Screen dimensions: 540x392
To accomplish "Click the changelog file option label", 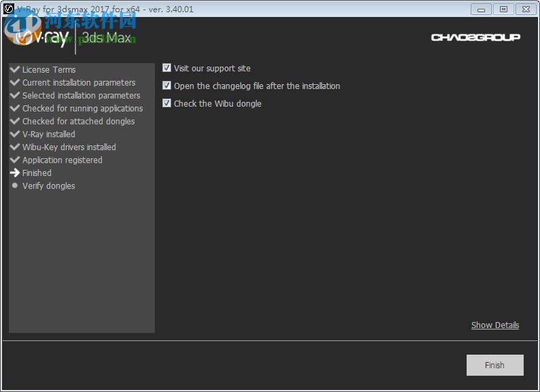I will coord(257,86).
